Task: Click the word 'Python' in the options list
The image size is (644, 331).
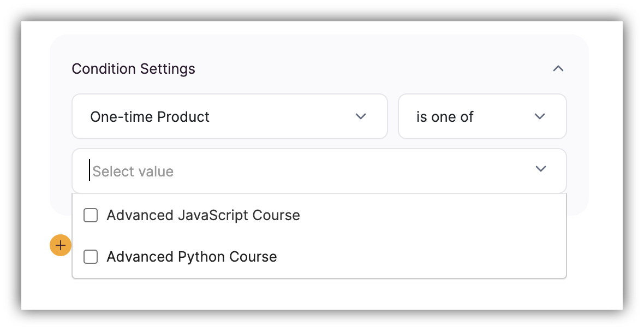Action: [x=201, y=257]
